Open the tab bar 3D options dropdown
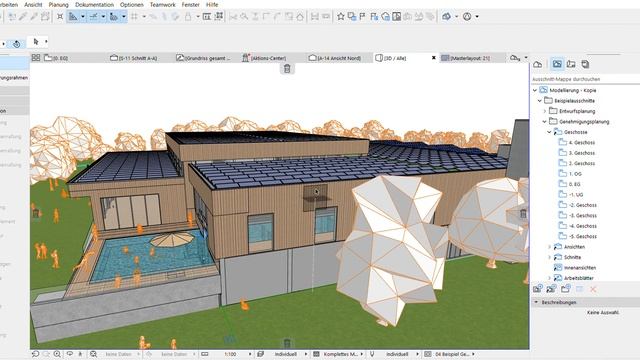Image resolution: width=640 pixels, height=360 pixels. (x=526, y=58)
